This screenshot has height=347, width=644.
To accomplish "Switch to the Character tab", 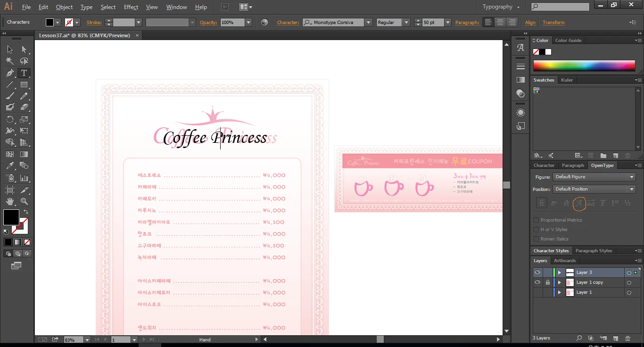I will (x=544, y=165).
